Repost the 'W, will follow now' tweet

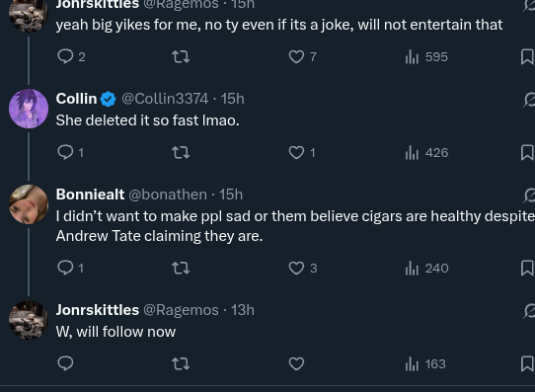(x=181, y=363)
